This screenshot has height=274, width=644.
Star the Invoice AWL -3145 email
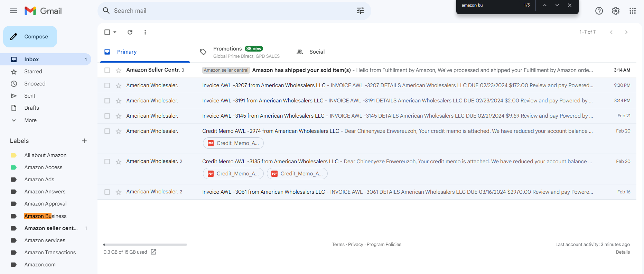119,116
